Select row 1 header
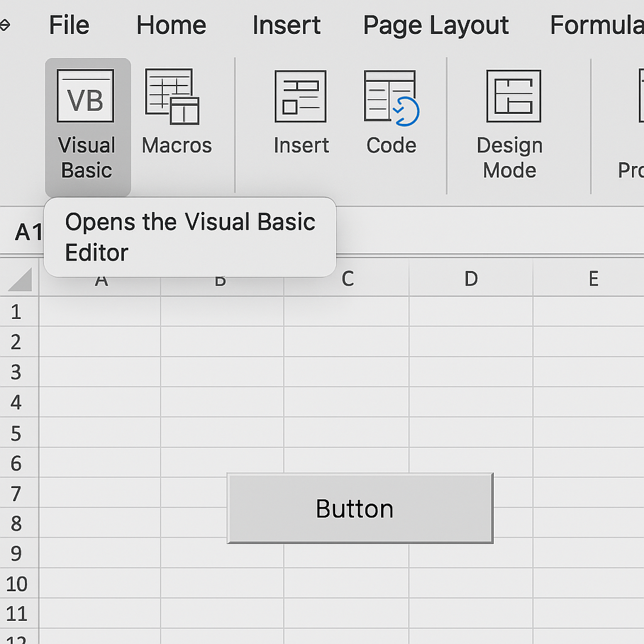This screenshot has width=644, height=644. point(19,311)
